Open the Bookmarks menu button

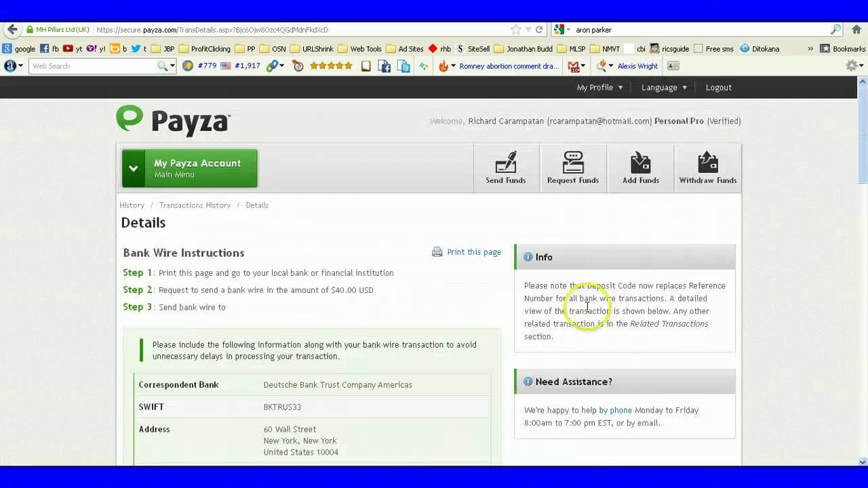point(843,49)
